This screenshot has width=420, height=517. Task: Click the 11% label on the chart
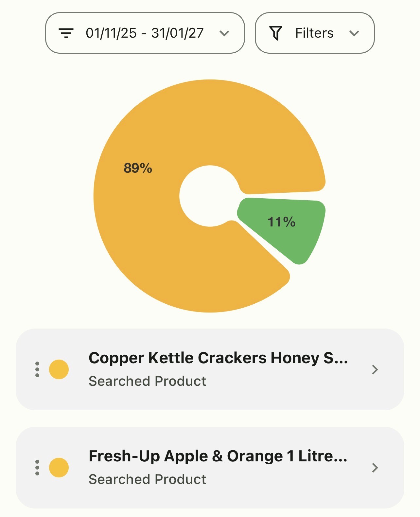click(282, 222)
